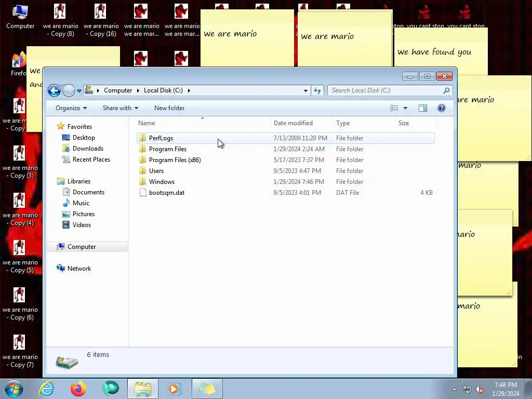Refresh the Local Disk (C:) view
This screenshot has width=532, height=399.
(317, 90)
